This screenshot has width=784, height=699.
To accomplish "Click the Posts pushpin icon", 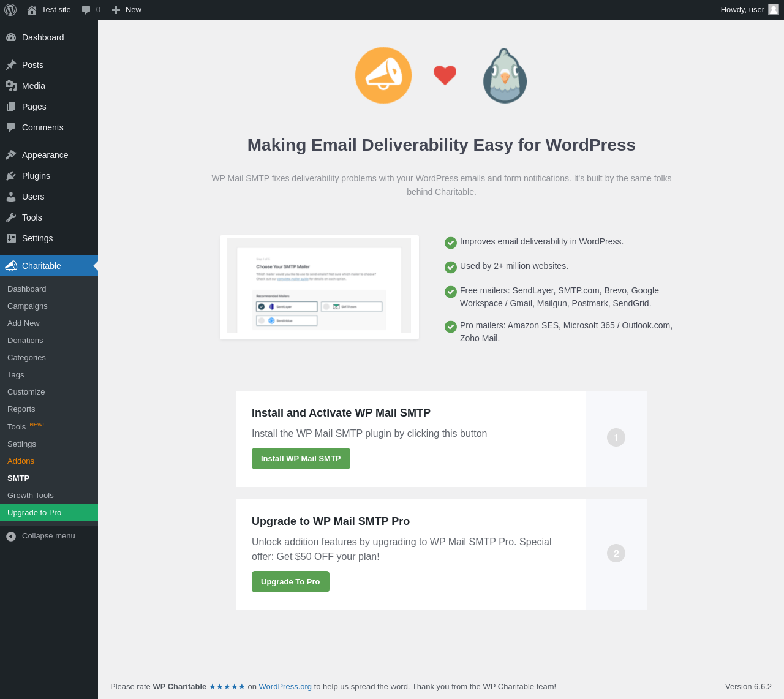I will click(x=11, y=65).
